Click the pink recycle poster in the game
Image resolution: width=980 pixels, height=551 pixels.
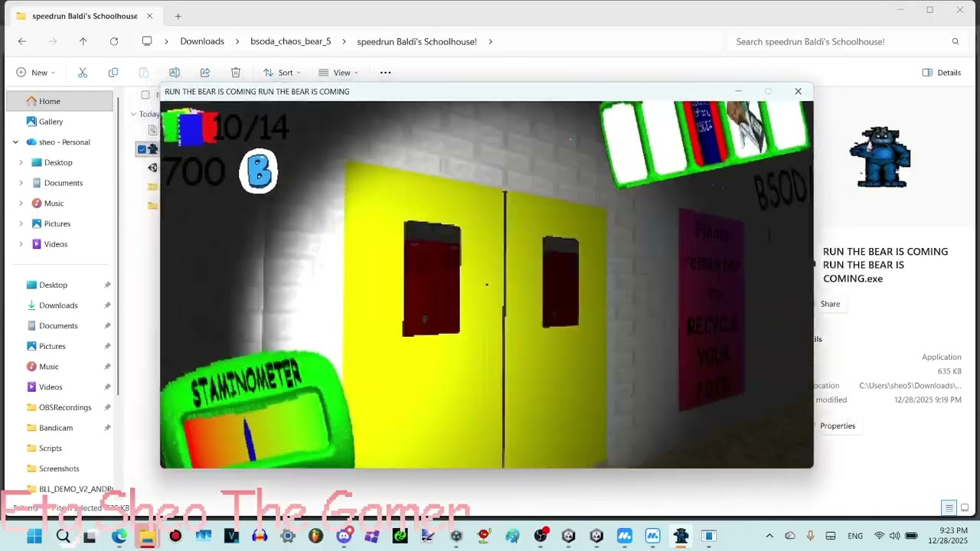[711, 310]
